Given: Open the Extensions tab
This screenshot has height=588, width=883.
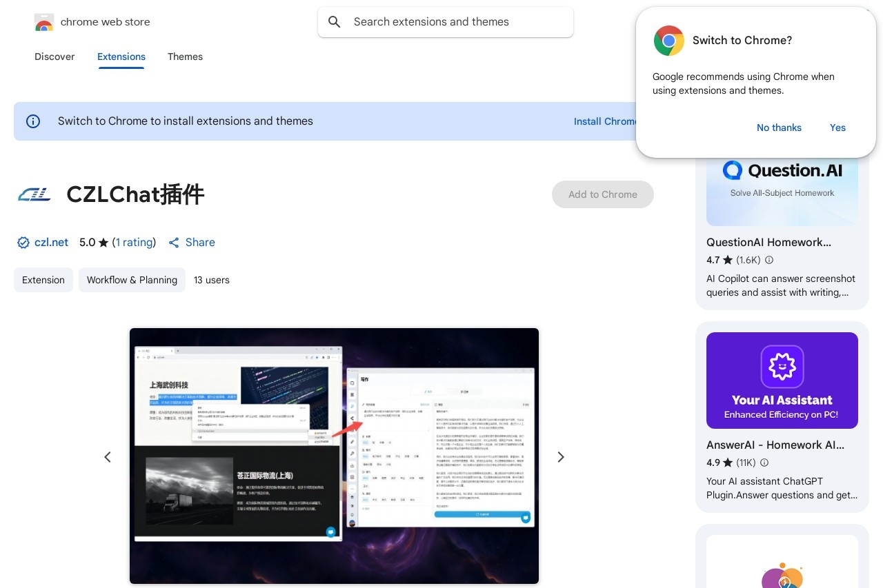Looking at the screenshot, I should pos(121,57).
